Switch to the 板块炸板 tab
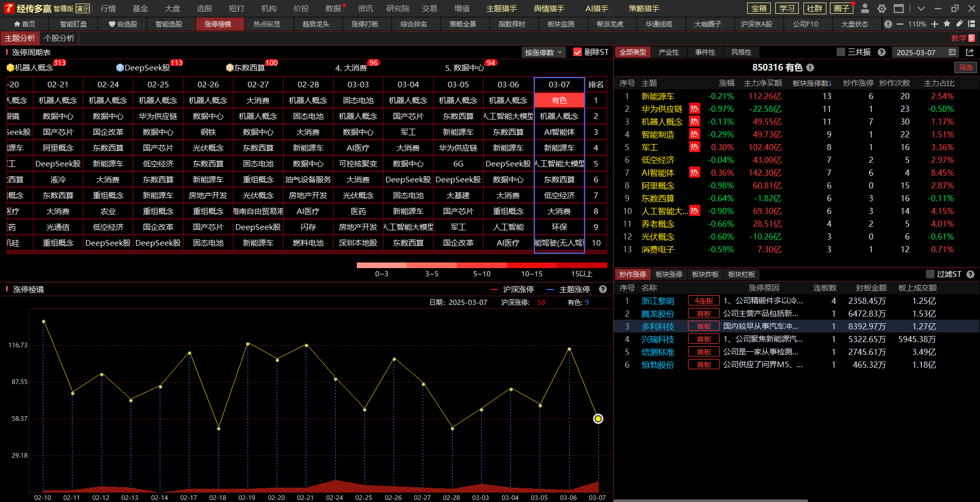The height and width of the screenshot is (502, 980). [x=705, y=274]
